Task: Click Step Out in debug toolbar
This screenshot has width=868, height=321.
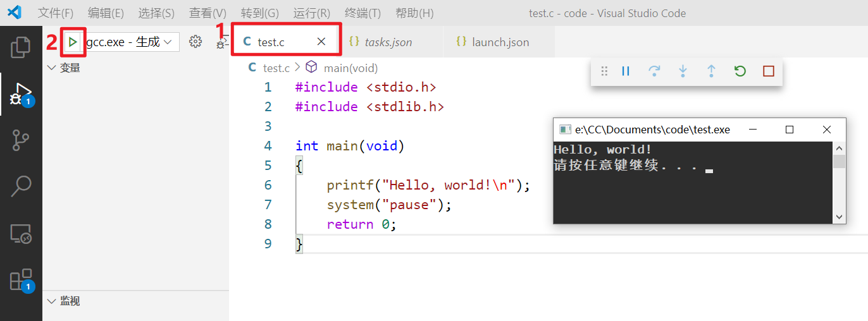Action: (711, 71)
